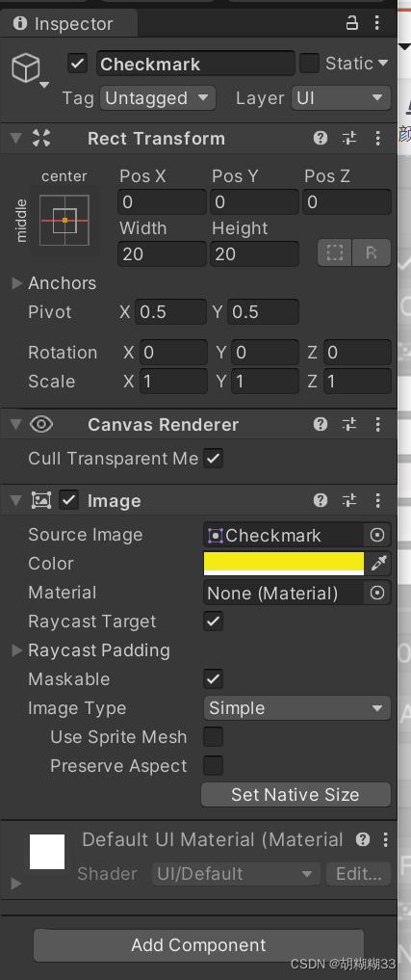This screenshot has width=411, height=980.
Task: Switch to the Inspector tab
Action: (64, 24)
